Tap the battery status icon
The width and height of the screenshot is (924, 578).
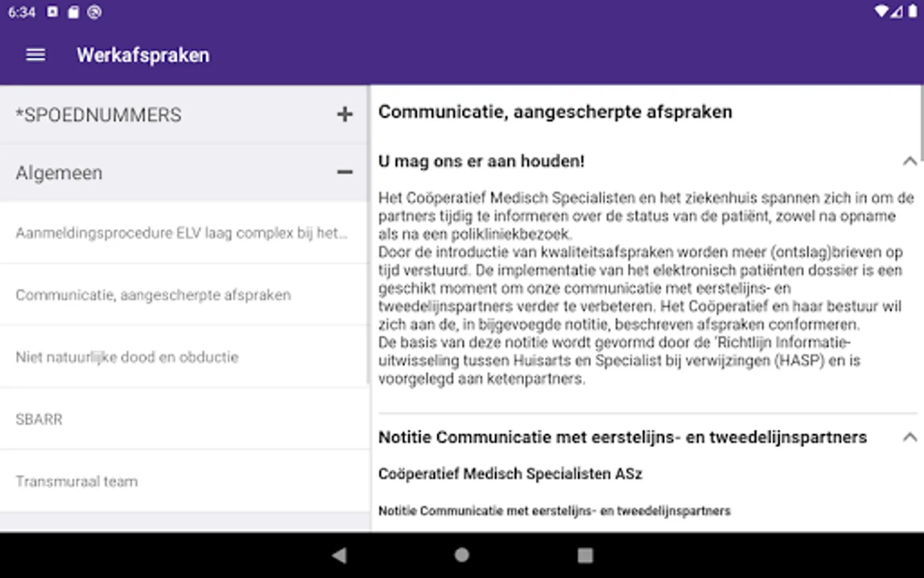tap(912, 12)
